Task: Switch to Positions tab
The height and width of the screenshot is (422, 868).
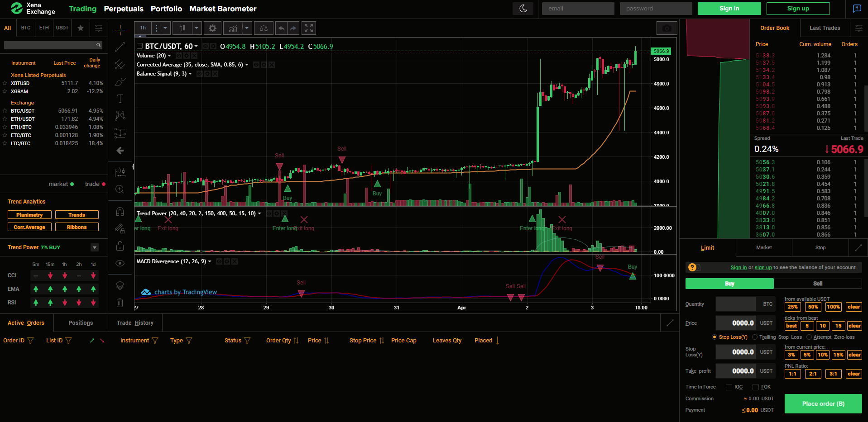Action: (81, 323)
